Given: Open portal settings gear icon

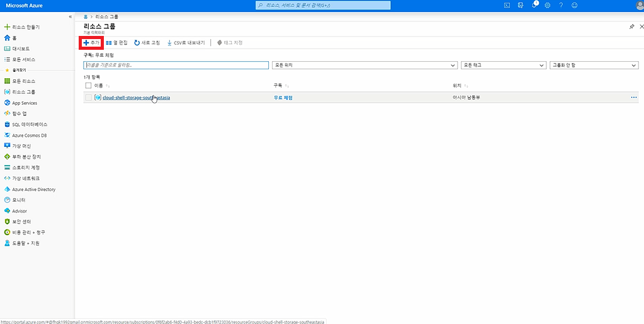Looking at the screenshot, I should [x=548, y=5].
